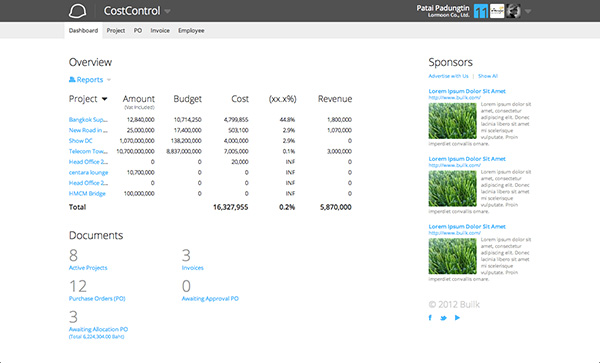The height and width of the screenshot is (363, 600).
Task: Open the CostControl app dropdown arrow
Action: 167,11
